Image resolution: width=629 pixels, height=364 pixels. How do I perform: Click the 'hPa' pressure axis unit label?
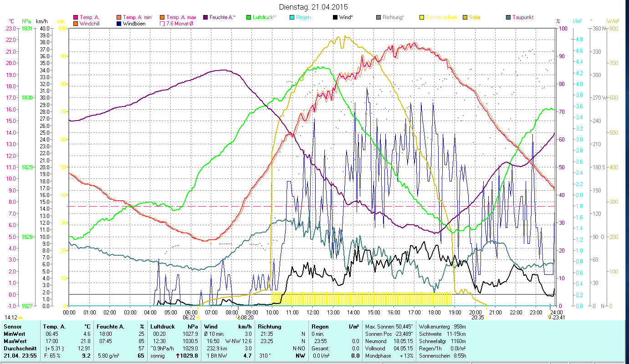26,21
